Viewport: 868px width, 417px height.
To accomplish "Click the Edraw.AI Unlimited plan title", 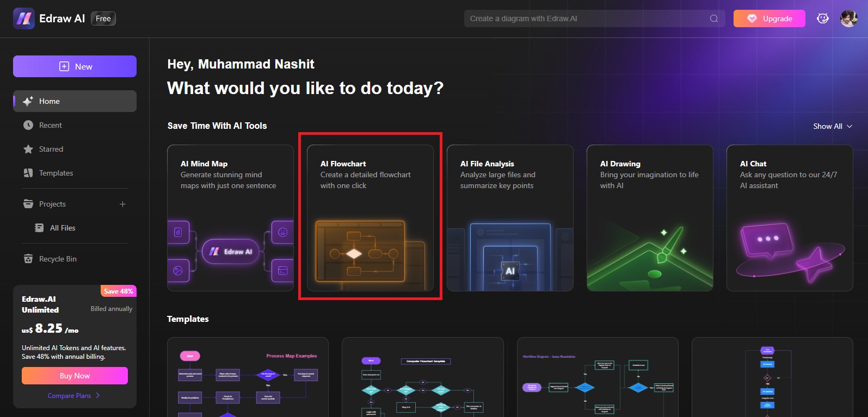I will point(40,304).
